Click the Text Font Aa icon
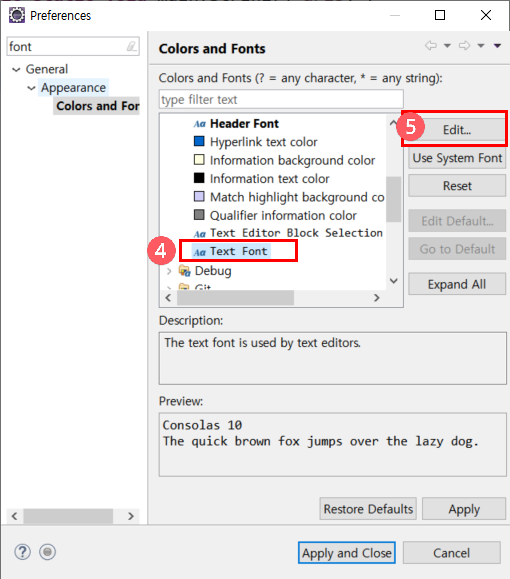Image resolution: width=510 pixels, height=579 pixels. [x=199, y=252]
